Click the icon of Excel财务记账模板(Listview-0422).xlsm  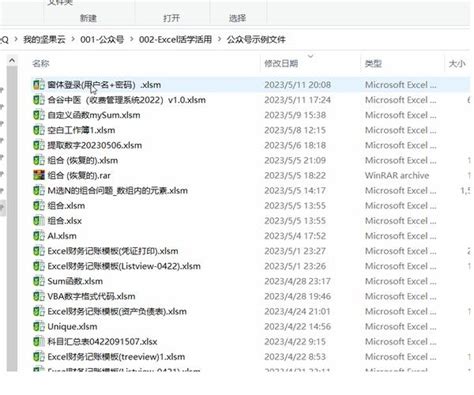pyautogui.click(x=39, y=266)
